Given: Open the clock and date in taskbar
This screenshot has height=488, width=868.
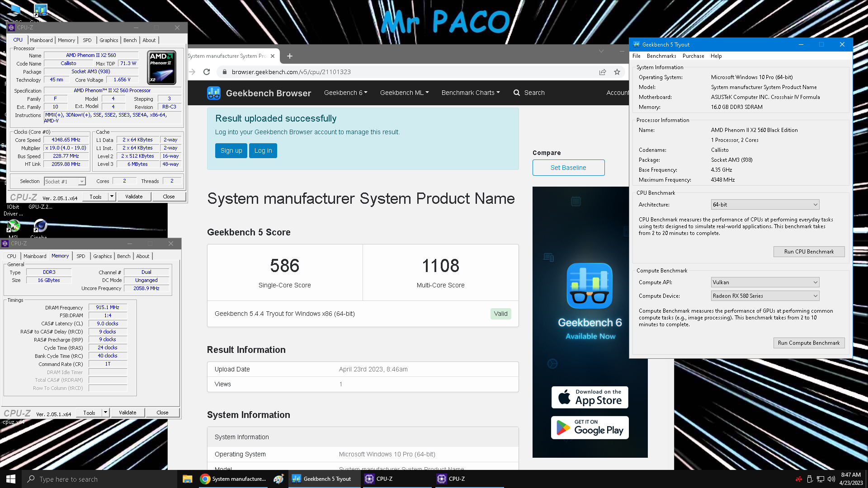Looking at the screenshot, I should coord(851,479).
